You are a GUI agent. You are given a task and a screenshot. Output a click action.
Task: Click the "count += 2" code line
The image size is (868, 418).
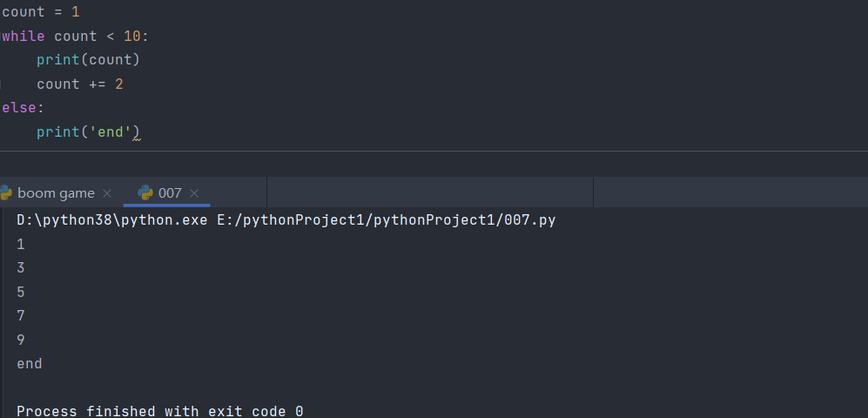click(79, 84)
